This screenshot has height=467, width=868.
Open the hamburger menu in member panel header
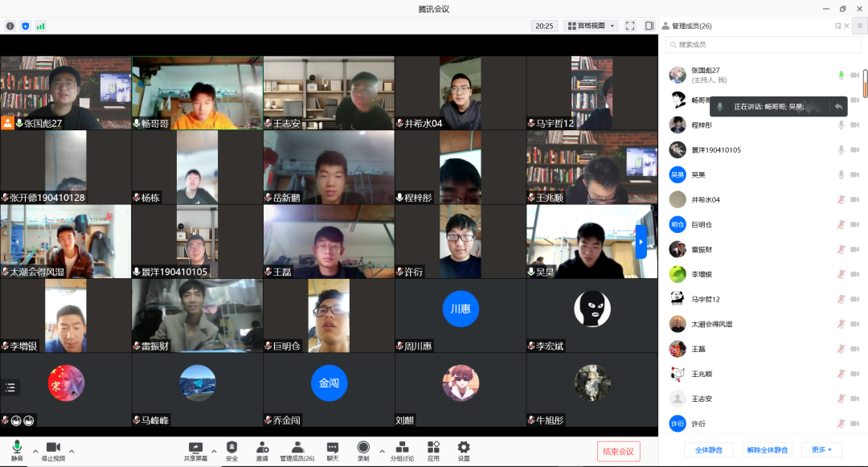[859, 26]
